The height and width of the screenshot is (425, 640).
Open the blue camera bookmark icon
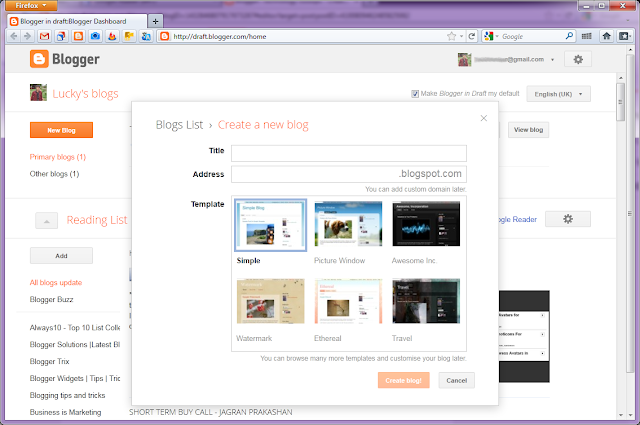pyautogui.click(x=95, y=36)
